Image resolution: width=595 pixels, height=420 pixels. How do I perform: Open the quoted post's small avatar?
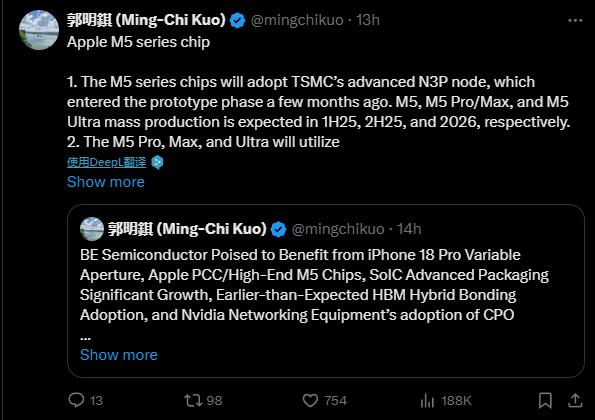(92, 229)
